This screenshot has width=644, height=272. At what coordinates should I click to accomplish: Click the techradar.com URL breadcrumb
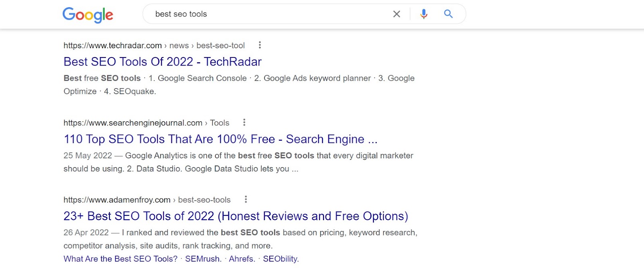(154, 45)
